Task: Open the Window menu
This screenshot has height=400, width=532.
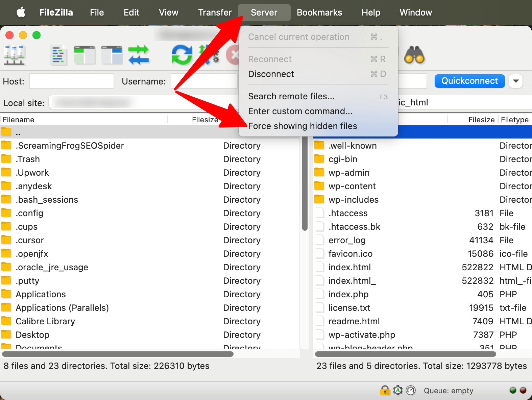Action: coord(416,12)
